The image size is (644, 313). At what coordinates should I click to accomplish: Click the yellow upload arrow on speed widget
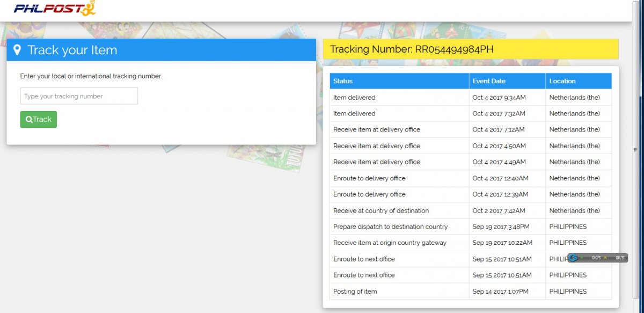pos(606,258)
